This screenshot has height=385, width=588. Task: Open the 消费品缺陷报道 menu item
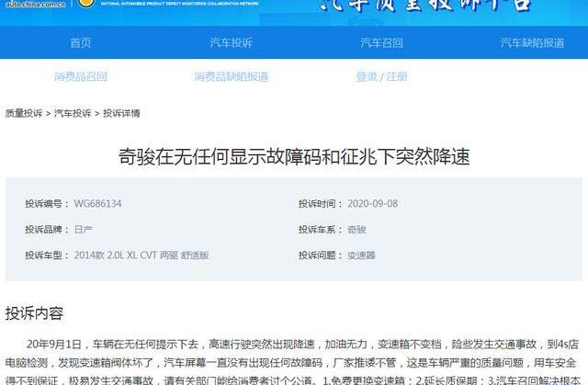(x=232, y=76)
